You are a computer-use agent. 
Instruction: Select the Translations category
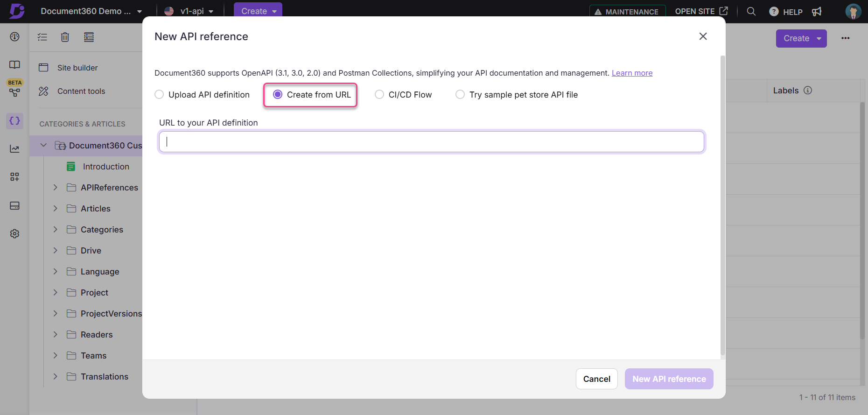(x=105, y=377)
